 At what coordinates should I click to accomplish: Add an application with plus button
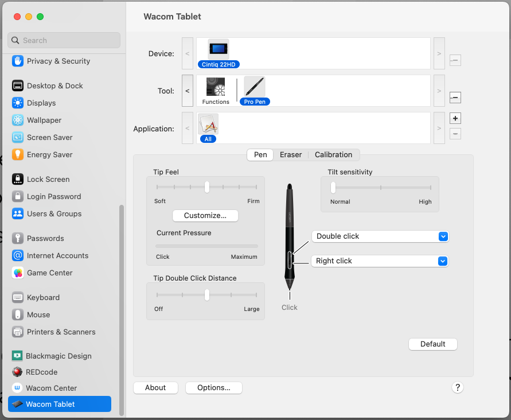pyautogui.click(x=455, y=118)
